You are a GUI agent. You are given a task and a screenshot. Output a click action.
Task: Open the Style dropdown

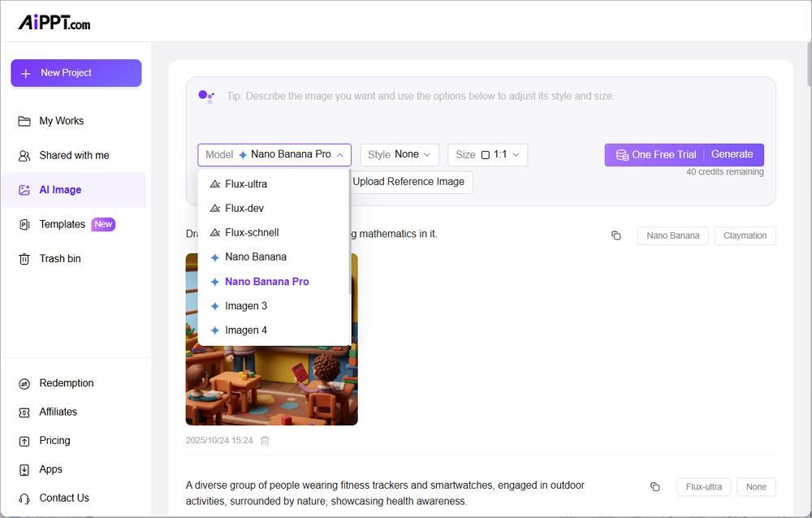pyautogui.click(x=399, y=155)
